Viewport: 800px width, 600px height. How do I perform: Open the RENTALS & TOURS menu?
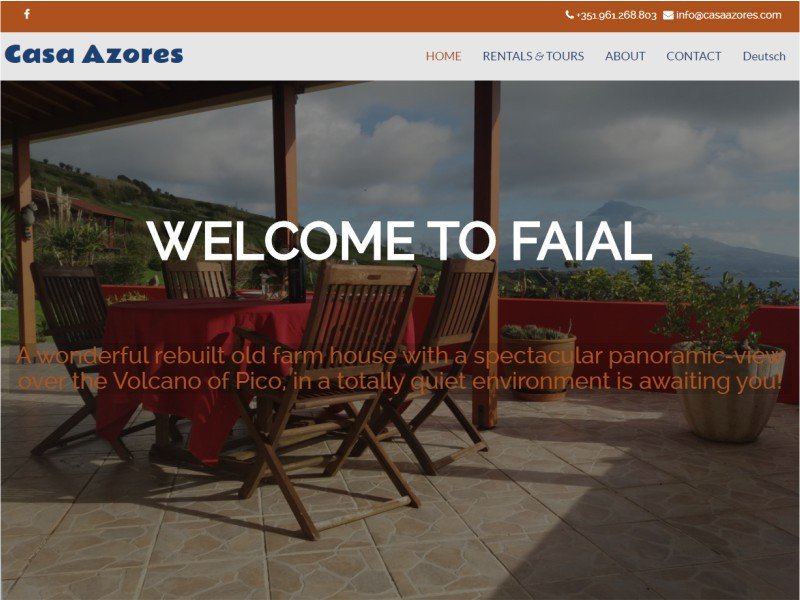[x=533, y=56]
